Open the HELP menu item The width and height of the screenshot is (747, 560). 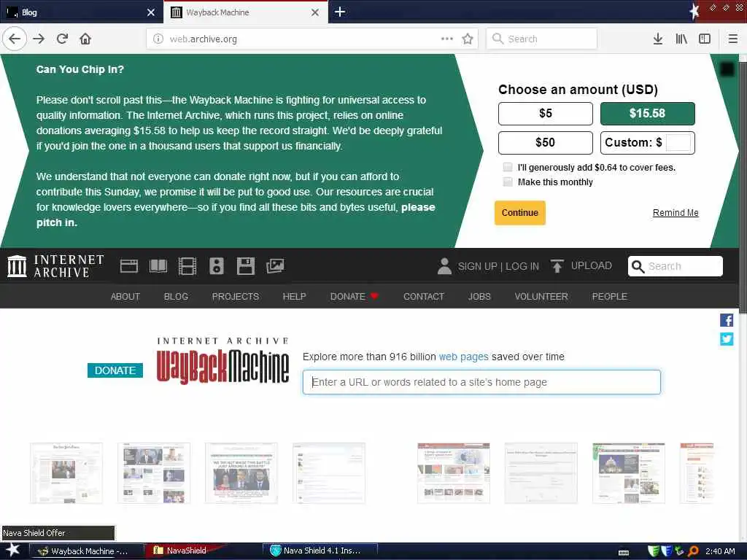coord(295,296)
